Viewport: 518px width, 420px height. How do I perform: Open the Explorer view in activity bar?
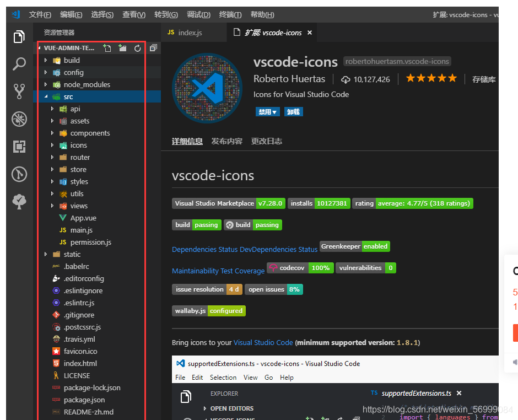pos(19,37)
